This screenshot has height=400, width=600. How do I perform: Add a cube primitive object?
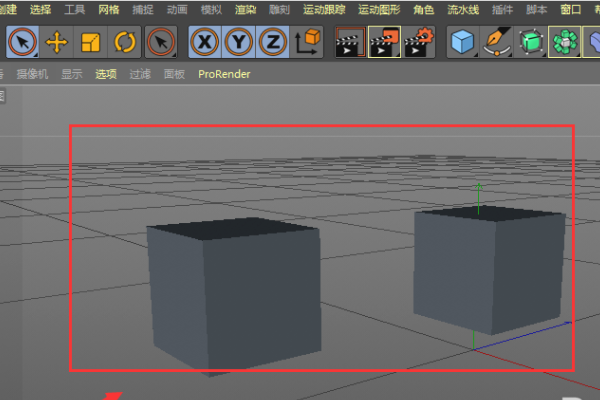(x=461, y=42)
